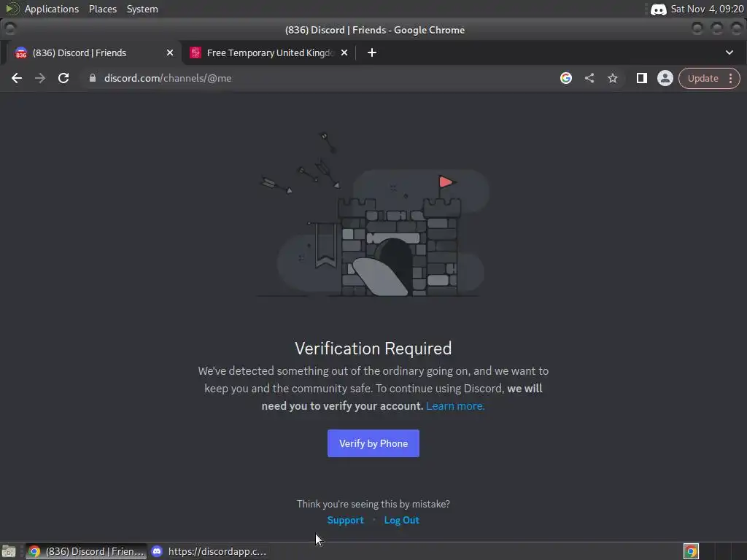This screenshot has width=747, height=560.
Task: Open the Support link
Action: [x=345, y=520]
